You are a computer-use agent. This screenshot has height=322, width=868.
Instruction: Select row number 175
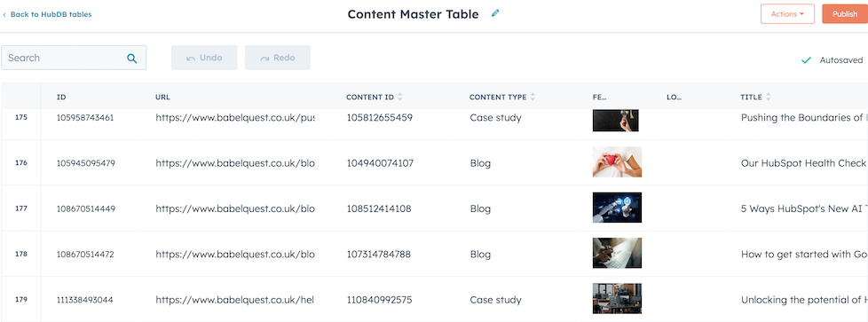coord(21,117)
